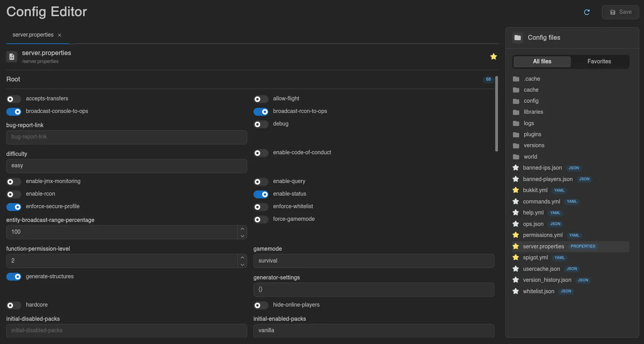The image size is (644, 344).
Task: Favorite banned-ips.json with its star
Action: 516,168
